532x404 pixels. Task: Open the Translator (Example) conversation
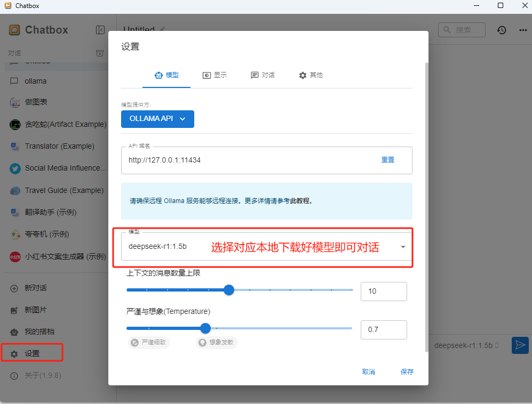coord(57,147)
